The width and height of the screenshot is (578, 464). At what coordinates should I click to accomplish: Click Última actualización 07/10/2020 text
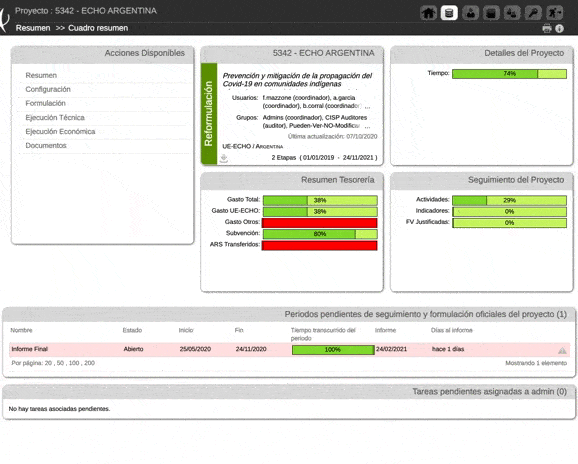pyautogui.click(x=332, y=136)
